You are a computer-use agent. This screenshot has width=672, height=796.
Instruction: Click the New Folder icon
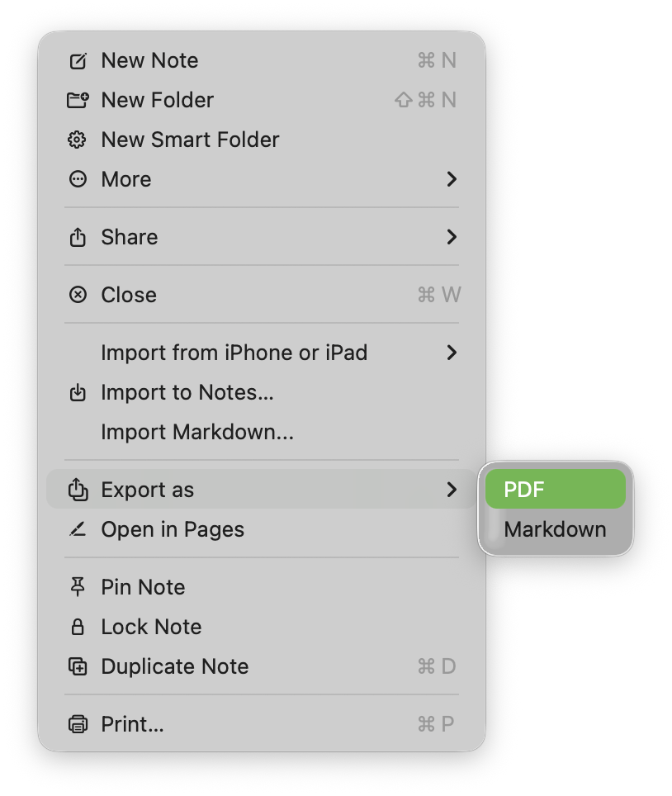(x=78, y=100)
